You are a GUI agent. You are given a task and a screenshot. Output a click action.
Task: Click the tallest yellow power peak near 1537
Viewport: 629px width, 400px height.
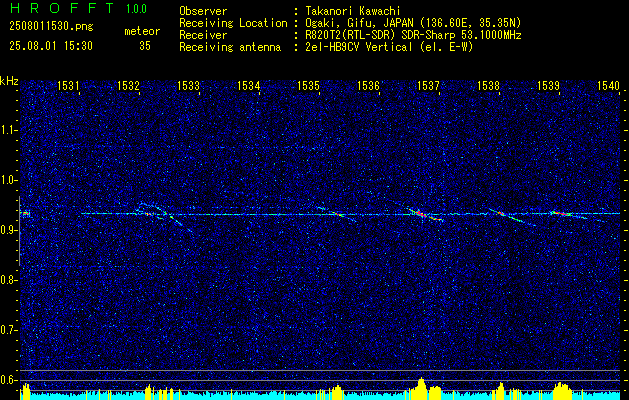coord(421,387)
